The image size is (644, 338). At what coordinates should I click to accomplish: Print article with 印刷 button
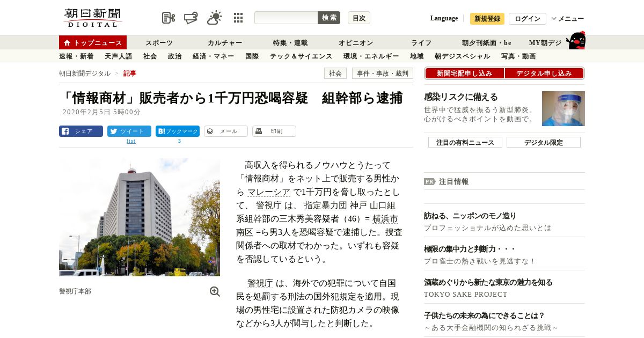[x=274, y=131]
